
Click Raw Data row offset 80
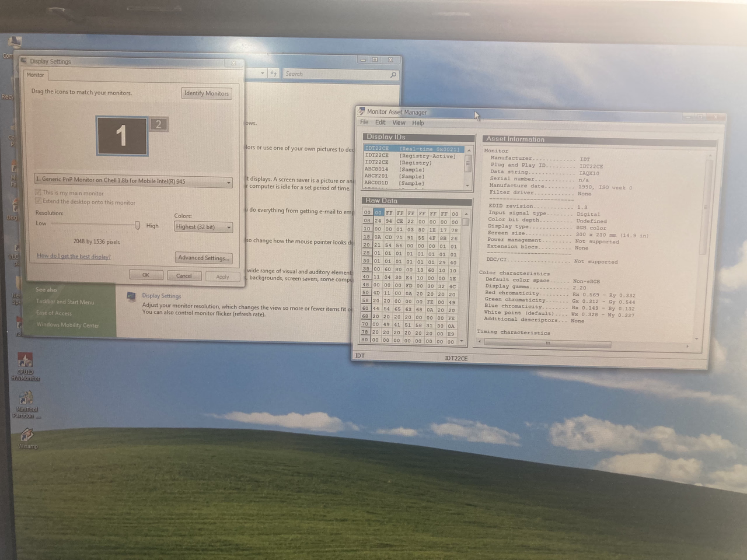click(365, 339)
